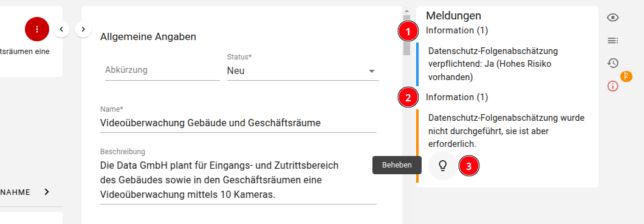Click the text 'tsräumen eine' in left card
644x224 pixels.
pyautogui.click(x=25, y=52)
